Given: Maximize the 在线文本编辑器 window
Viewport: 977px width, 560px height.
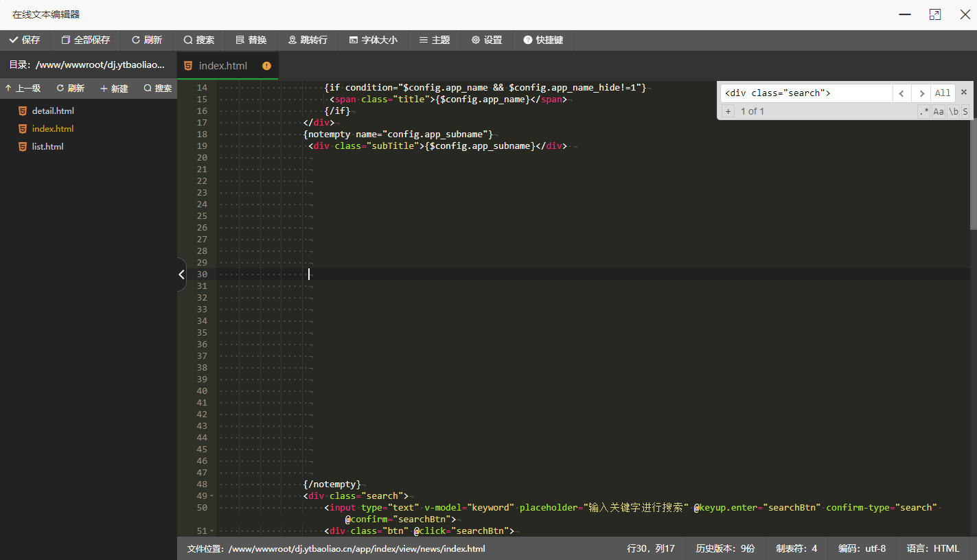Looking at the screenshot, I should (x=935, y=14).
